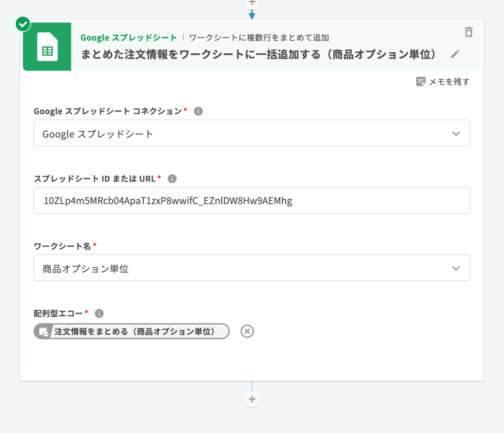
Task: Show info for Google スプレッドシート コネクション
Action: click(198, 111)
